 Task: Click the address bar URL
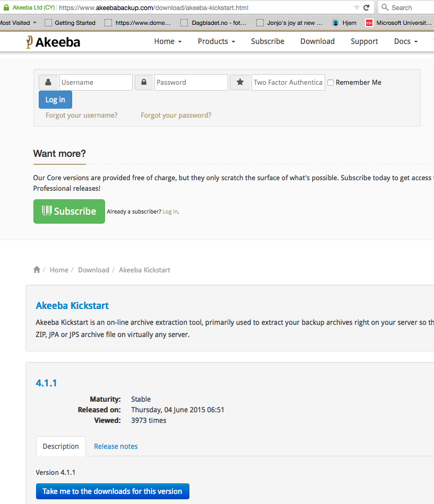click(x=153, y=8)
